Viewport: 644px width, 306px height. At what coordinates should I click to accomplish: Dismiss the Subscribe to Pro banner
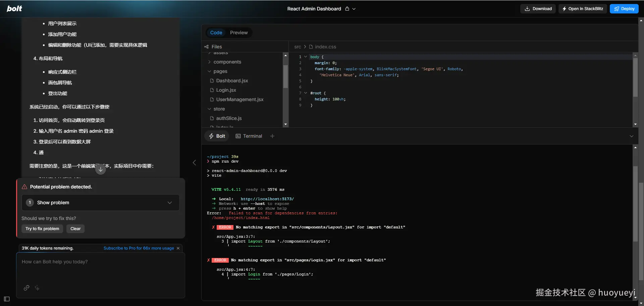(x=178, y=248)
